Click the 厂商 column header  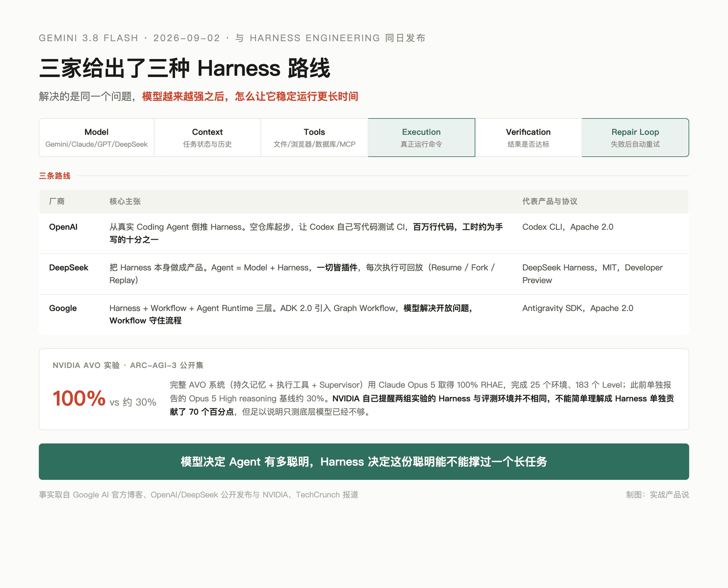pyautogui.click(x=57, y=201)
